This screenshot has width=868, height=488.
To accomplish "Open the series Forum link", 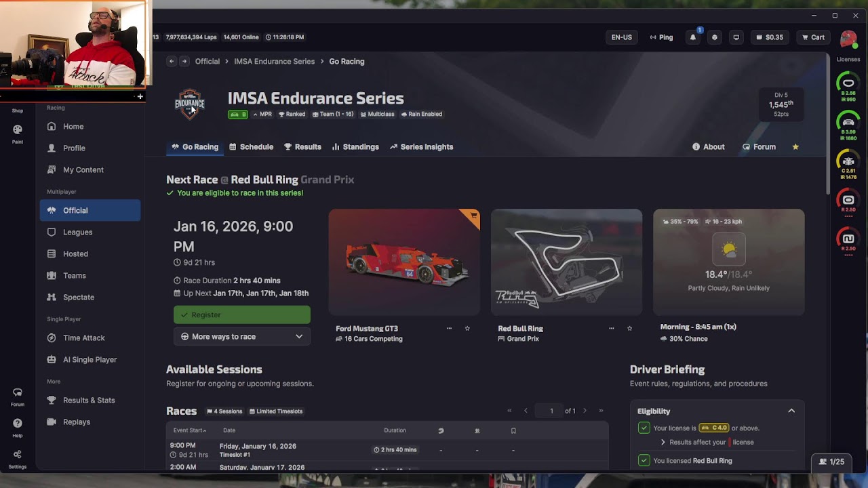I will tap(759, 146).
